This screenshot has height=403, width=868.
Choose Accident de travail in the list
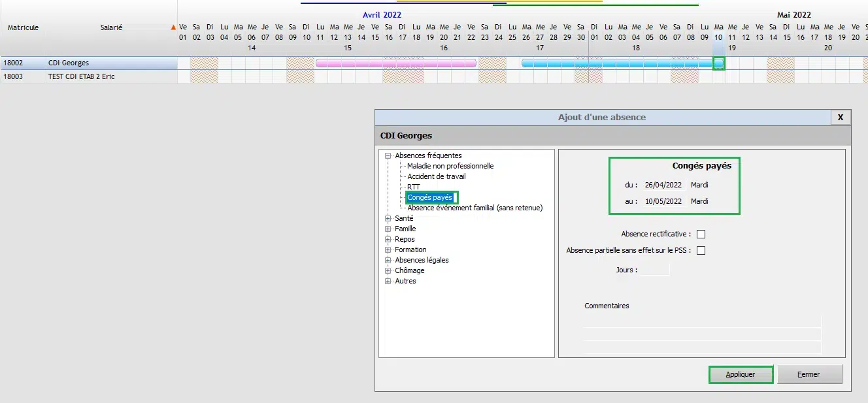click(437, 176)
